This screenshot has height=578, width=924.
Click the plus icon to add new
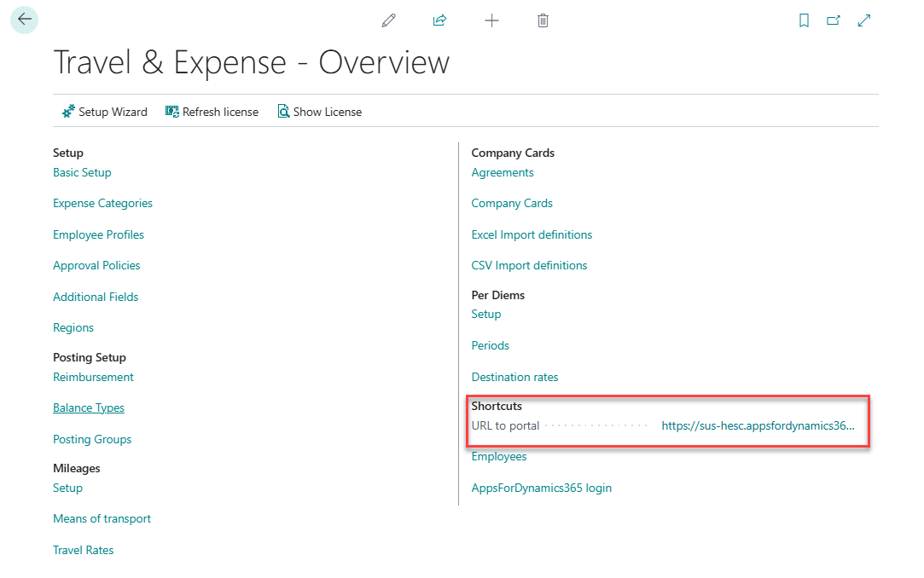click(491, 20)
